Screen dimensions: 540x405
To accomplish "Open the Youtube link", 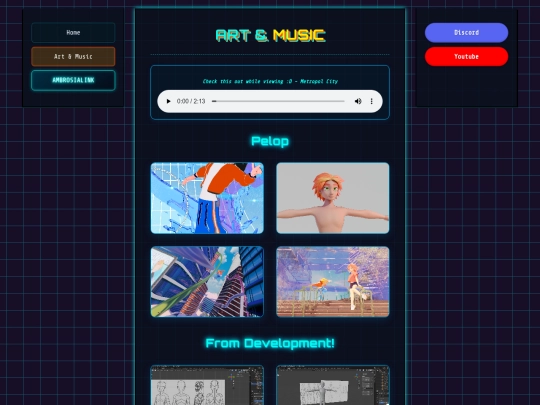I will pos(466,56).
